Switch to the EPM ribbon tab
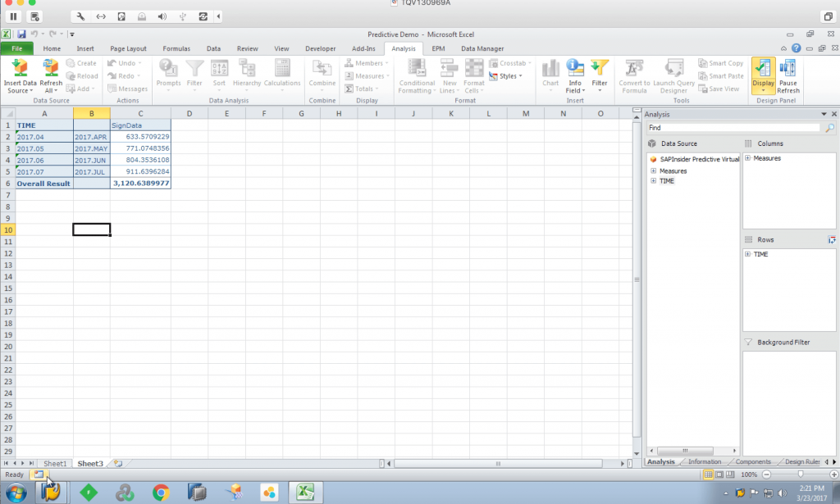 tap(438, 48)
